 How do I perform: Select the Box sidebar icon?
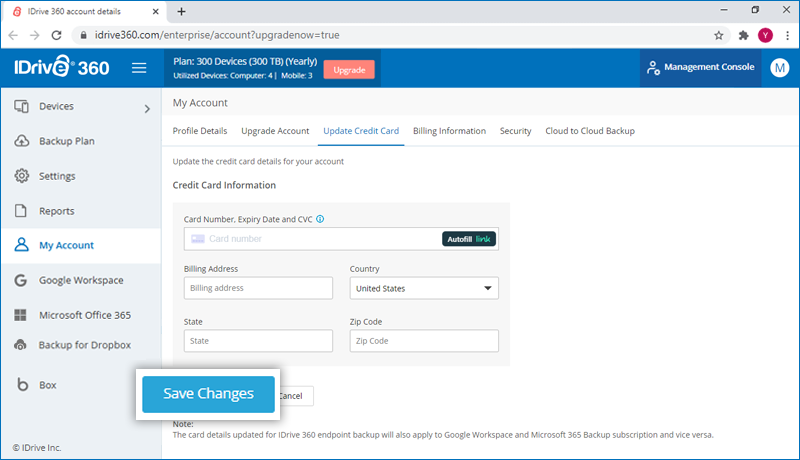[22, 385]
